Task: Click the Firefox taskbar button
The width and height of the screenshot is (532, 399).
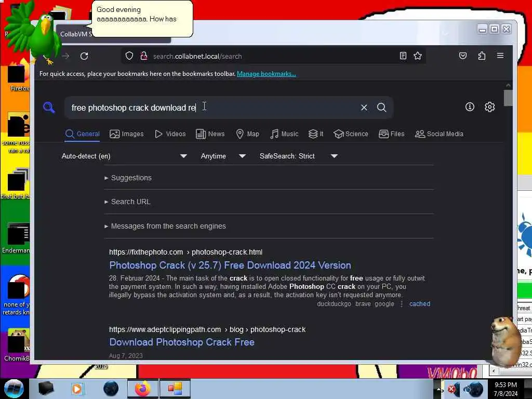Action: coord(143,389)
